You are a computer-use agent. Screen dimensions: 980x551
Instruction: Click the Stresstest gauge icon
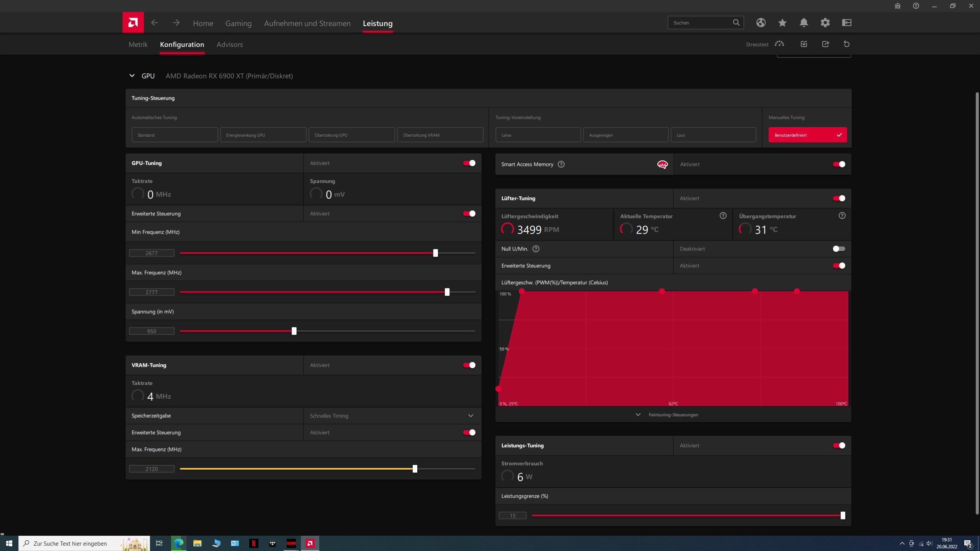pyautogui.click(x=779, y=44)
